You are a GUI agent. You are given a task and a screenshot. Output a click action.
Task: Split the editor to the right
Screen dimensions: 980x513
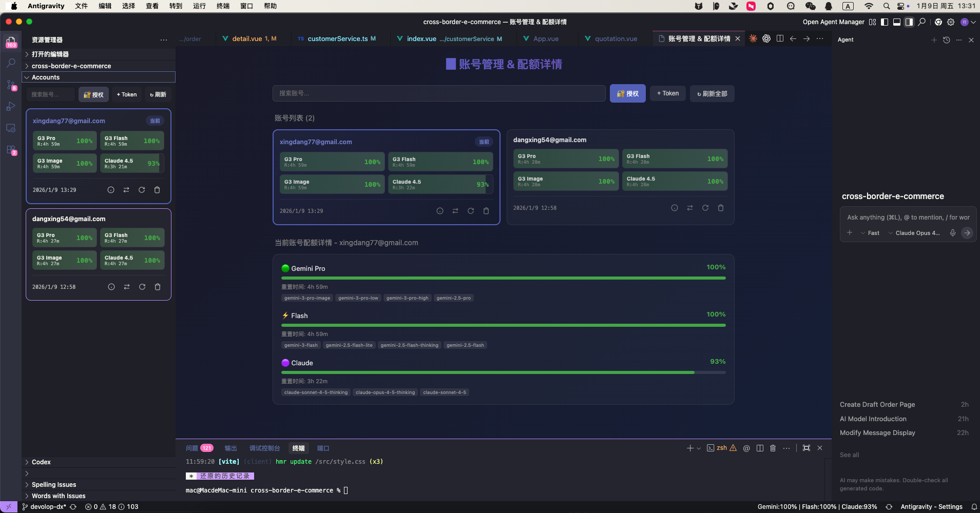tap(780, 38)
